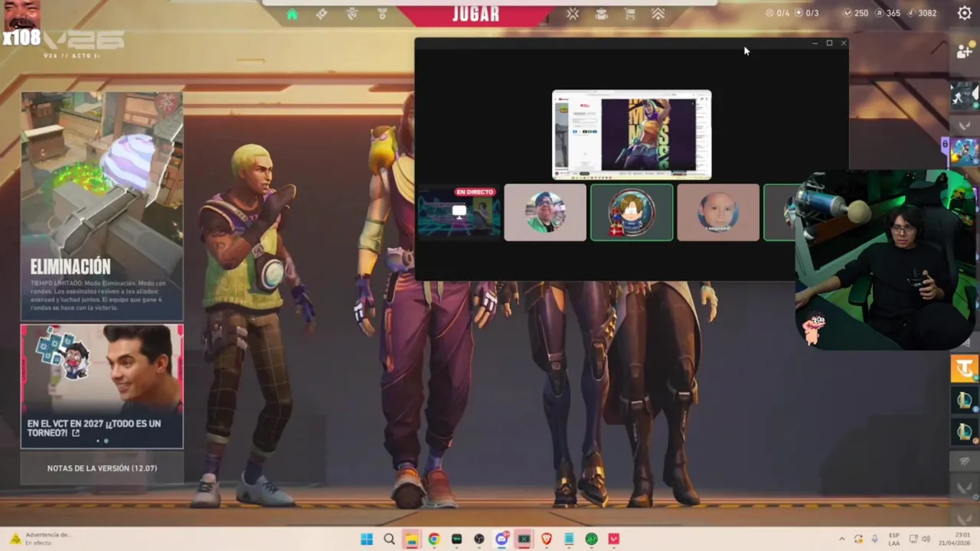The height and width of the screenshot is (551, 980).
Task: Open Windows Start button
Action: [x=367, y=539]
